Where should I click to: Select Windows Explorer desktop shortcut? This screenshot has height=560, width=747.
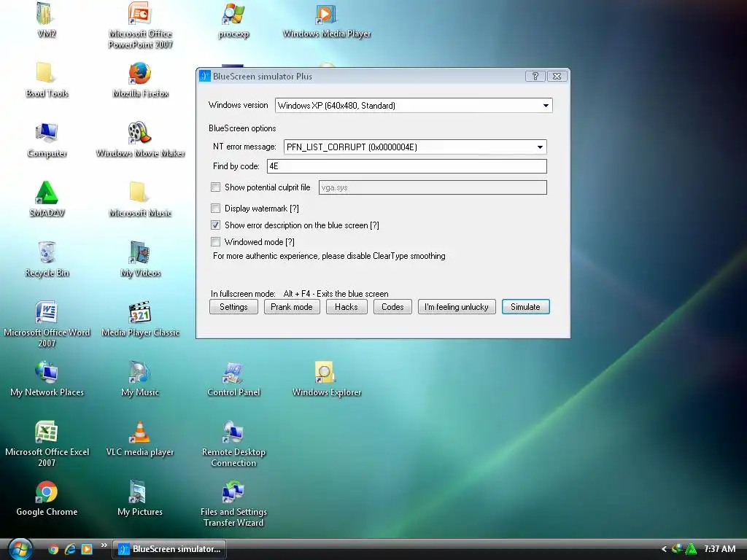327,378
